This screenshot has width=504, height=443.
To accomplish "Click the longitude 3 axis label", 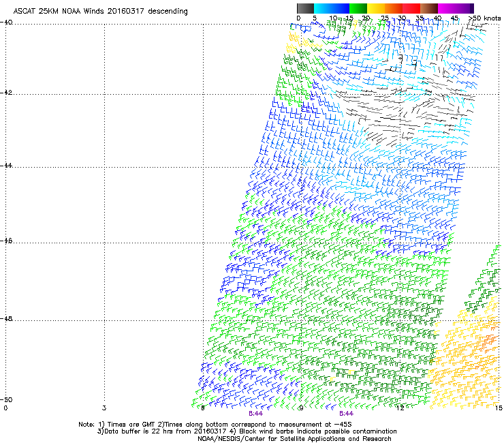I will 104,408.
